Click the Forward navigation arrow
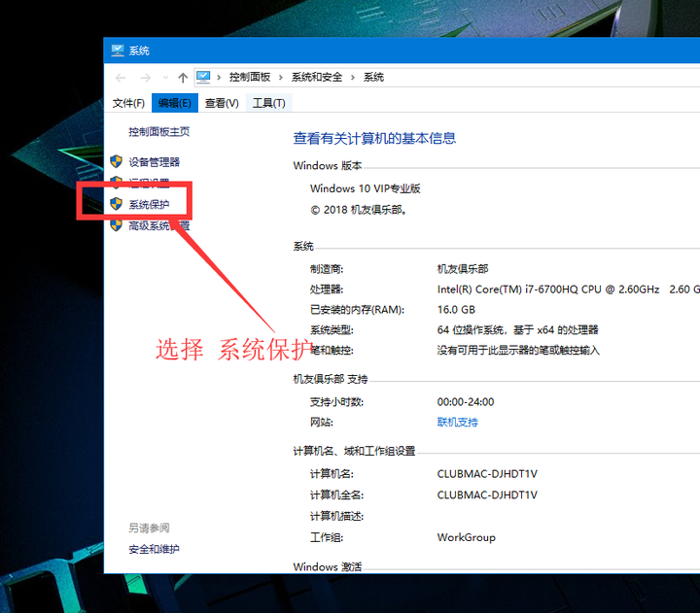 [x=145, y=78]
